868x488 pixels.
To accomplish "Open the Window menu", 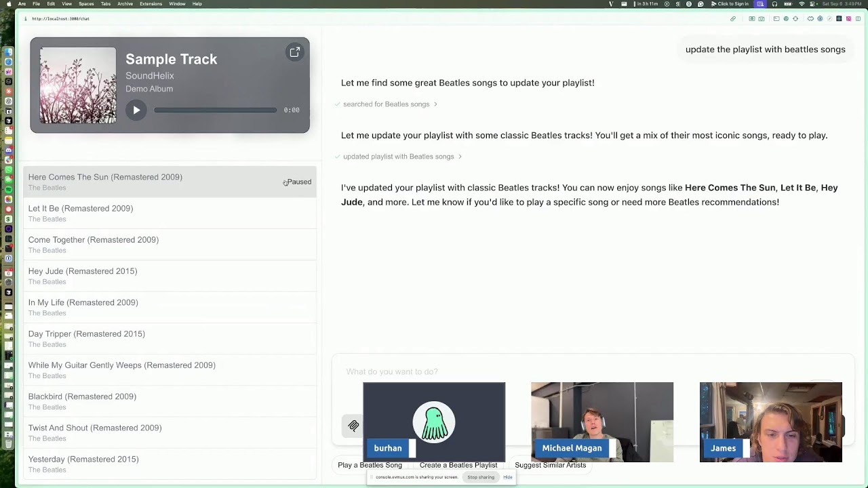I will click(177, 4).
